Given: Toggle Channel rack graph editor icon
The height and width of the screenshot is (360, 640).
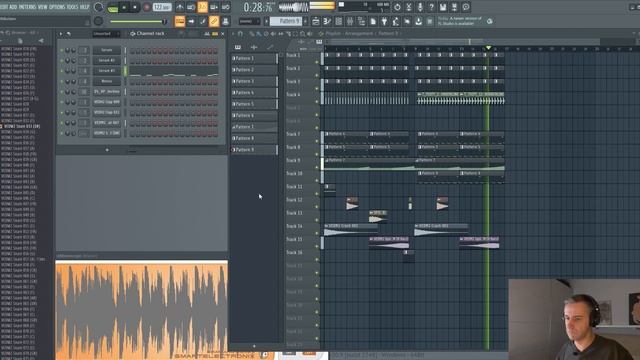Looking at the screenshot, I should click(207, 34).
